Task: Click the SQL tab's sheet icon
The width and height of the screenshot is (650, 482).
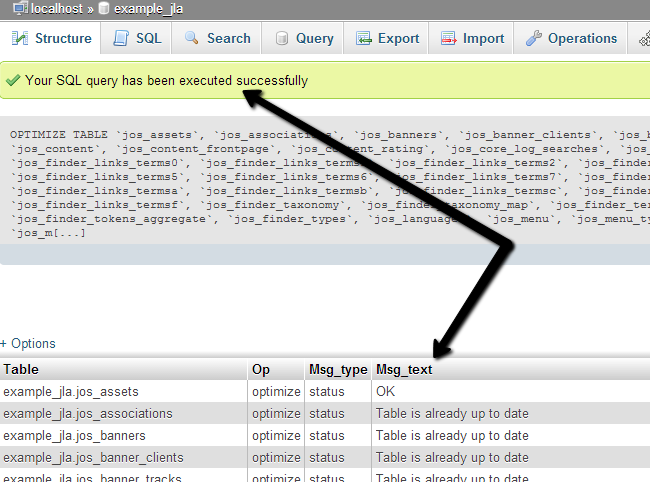Action: 121,39
